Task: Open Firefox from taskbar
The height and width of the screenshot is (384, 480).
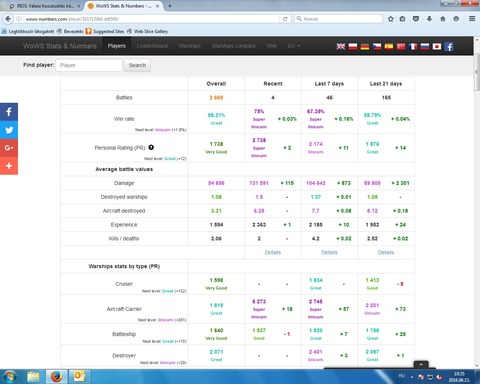Action: [x=57, y=377]
